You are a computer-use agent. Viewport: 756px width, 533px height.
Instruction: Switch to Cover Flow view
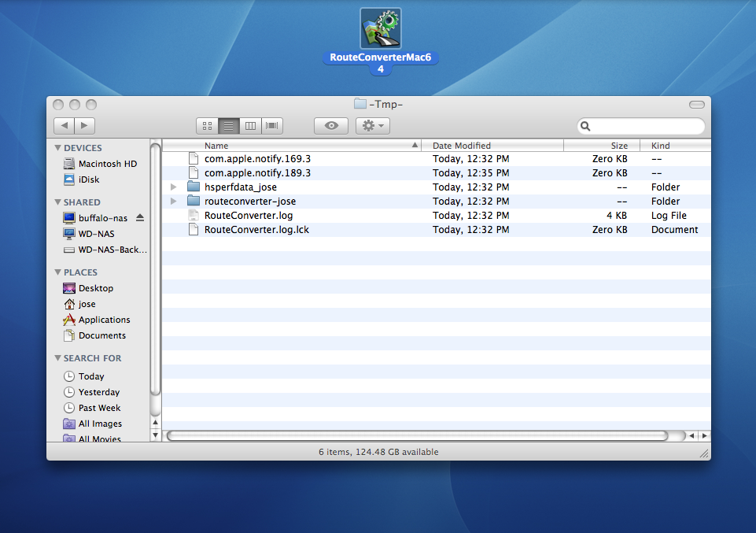272,126
